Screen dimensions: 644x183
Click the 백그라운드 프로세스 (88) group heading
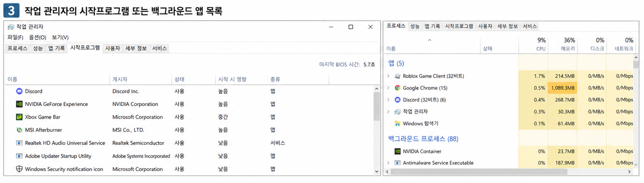(x=423, y=139)
